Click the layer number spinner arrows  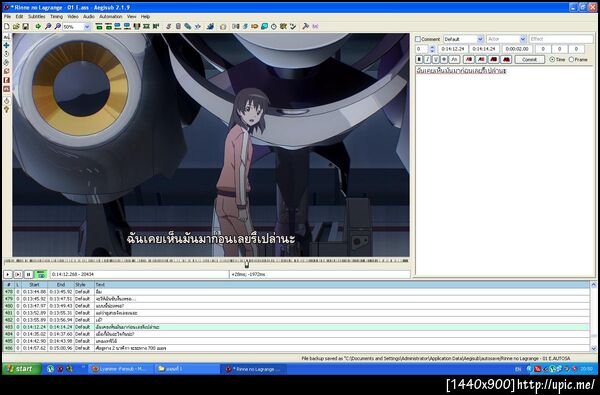(x=432, y=49)
